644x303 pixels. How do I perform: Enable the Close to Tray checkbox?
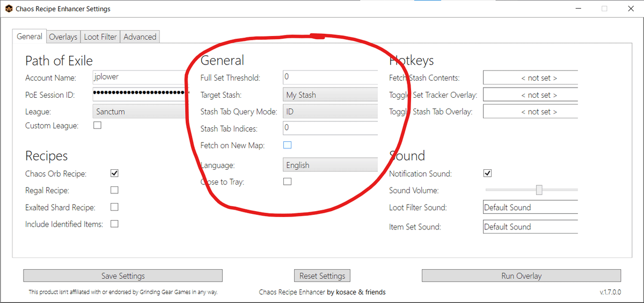tap(287, 182)
